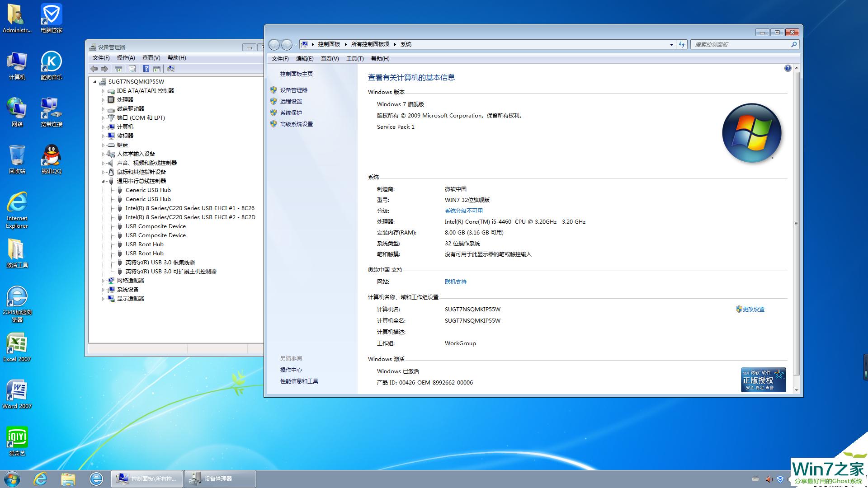Viewport: 868px width, 488px height.
Task: Click 更改设置 button for computer name
Action: 753,309
